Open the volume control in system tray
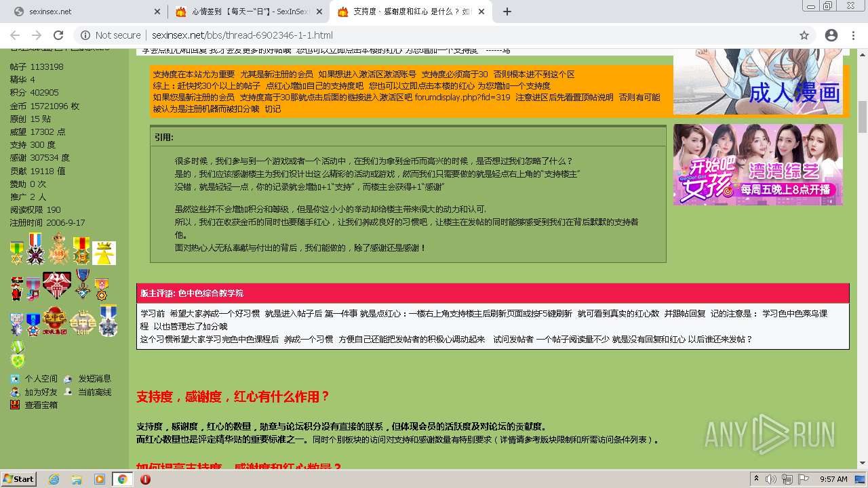 click(770, 479)
